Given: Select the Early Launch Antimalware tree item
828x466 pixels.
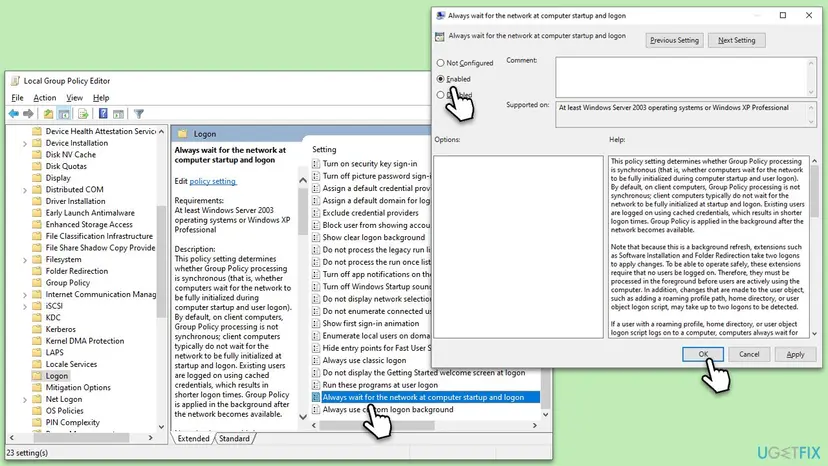Looking at the screenshot, I should [90, 213].
